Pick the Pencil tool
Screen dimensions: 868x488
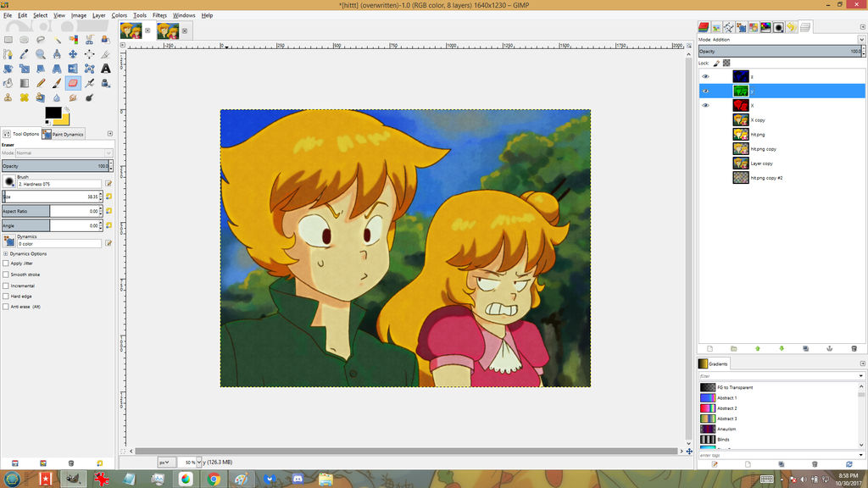coord(41,83)
